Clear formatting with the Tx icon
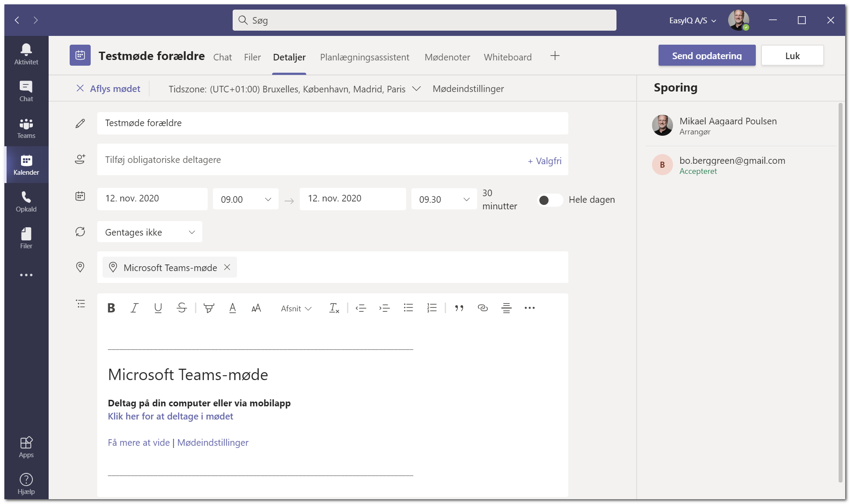The width and height of the screenshot is (850, 504). coord(334,308)
